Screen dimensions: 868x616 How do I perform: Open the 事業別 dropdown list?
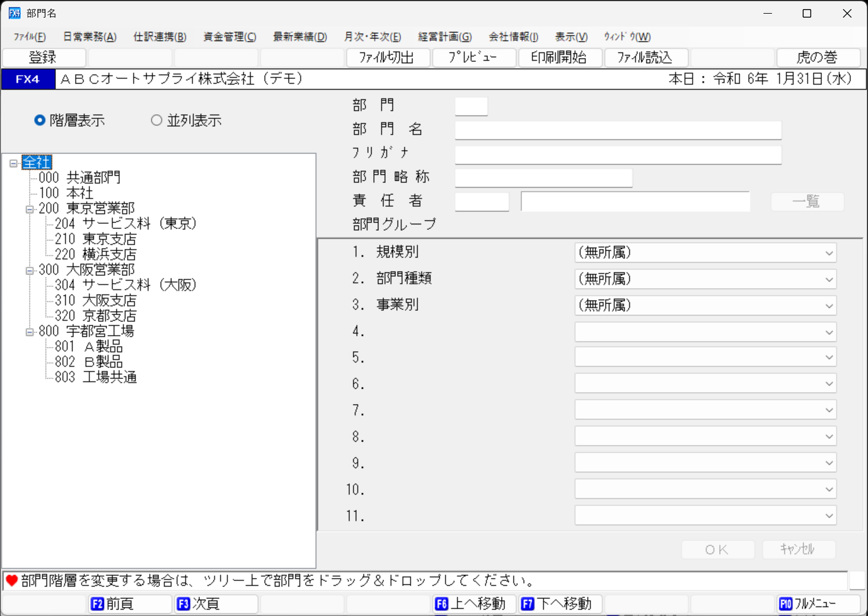829,305
